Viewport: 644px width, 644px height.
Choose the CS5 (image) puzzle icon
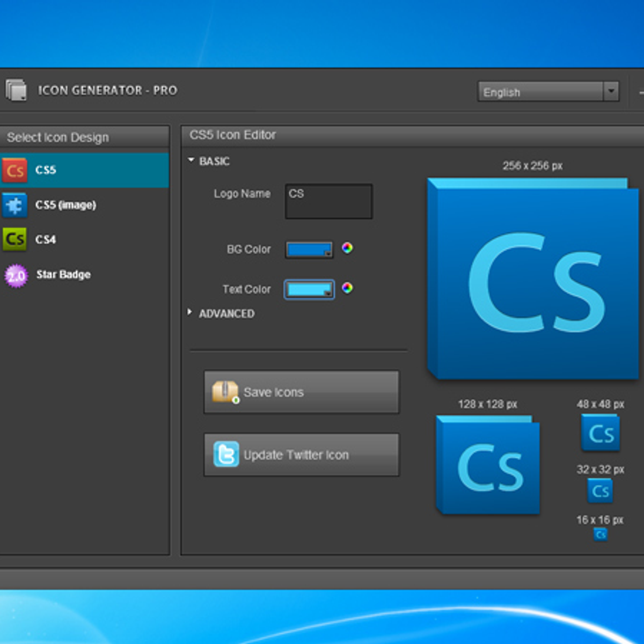point(14,205)
